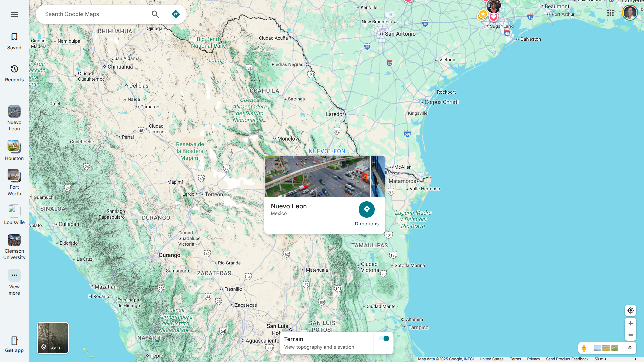Expand the imagery strip chevron

click(630, 348)
